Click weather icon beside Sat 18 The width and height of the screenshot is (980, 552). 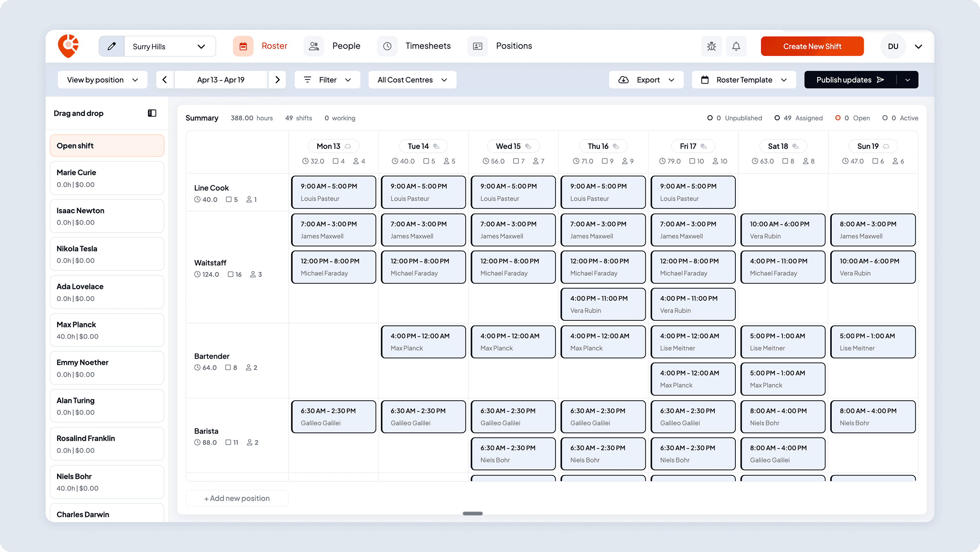point(796,146)
